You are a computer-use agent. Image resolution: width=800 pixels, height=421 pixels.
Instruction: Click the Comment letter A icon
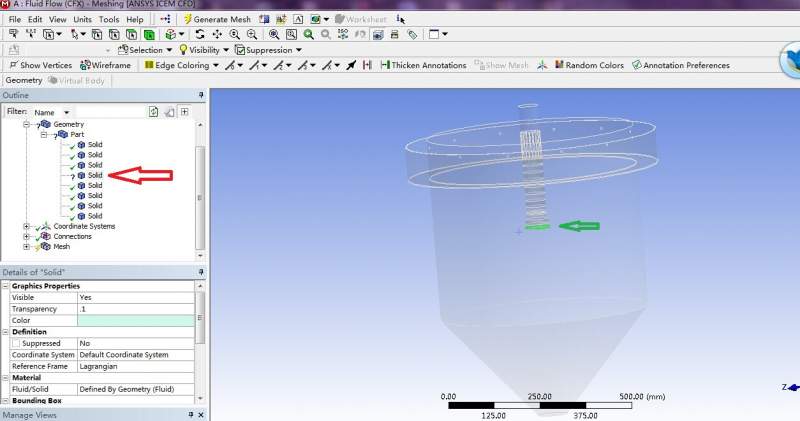click(298, 19)
